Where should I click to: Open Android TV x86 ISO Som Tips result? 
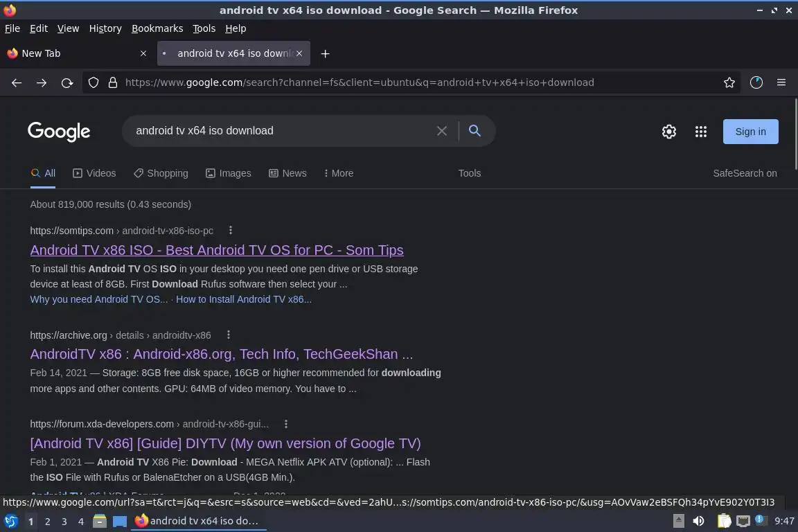[217, 250]
